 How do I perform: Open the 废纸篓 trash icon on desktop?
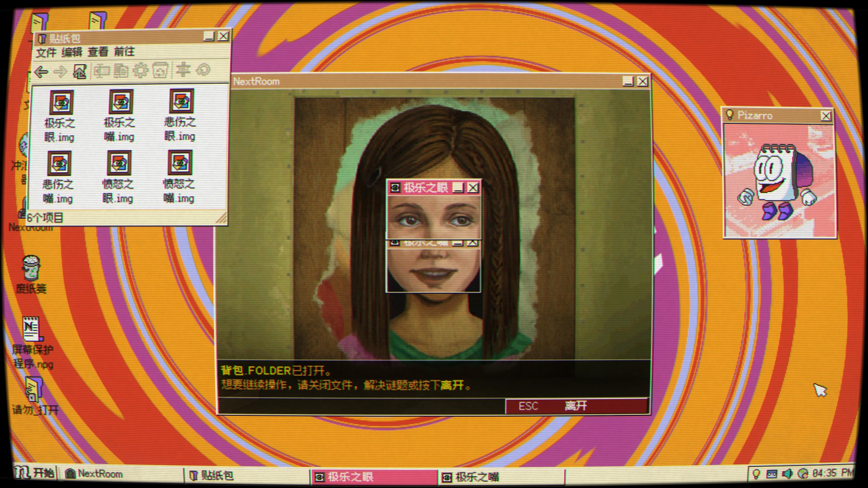click(x=31, y=275)
